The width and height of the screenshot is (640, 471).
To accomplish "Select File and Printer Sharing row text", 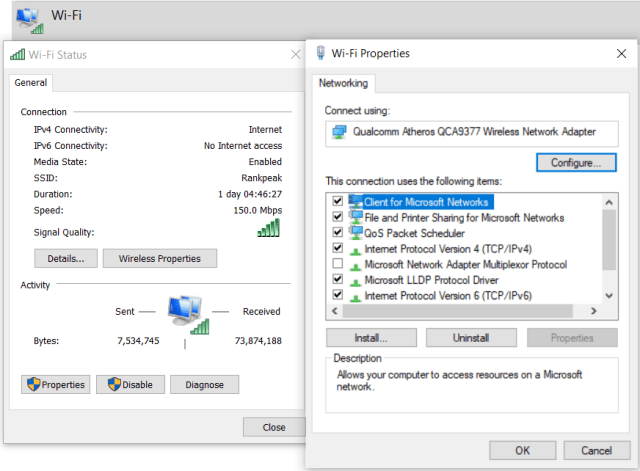I will coord(464,218).
